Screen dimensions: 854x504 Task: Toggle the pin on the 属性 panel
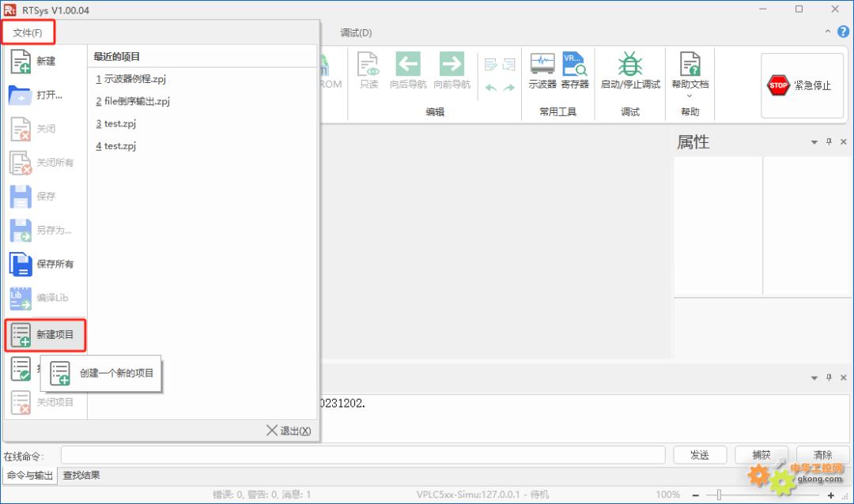(829, 142)
